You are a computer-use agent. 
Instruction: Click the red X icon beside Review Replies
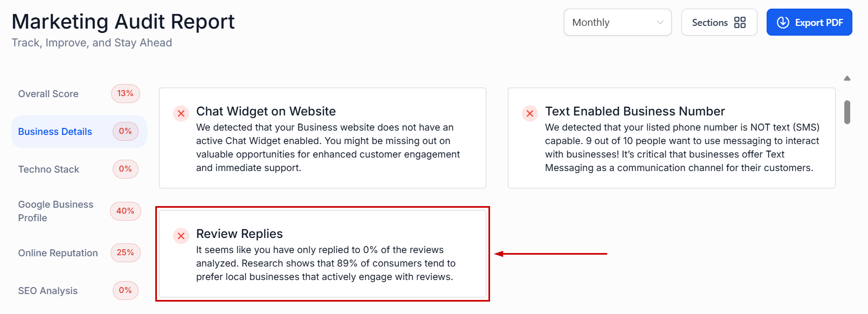181,236
